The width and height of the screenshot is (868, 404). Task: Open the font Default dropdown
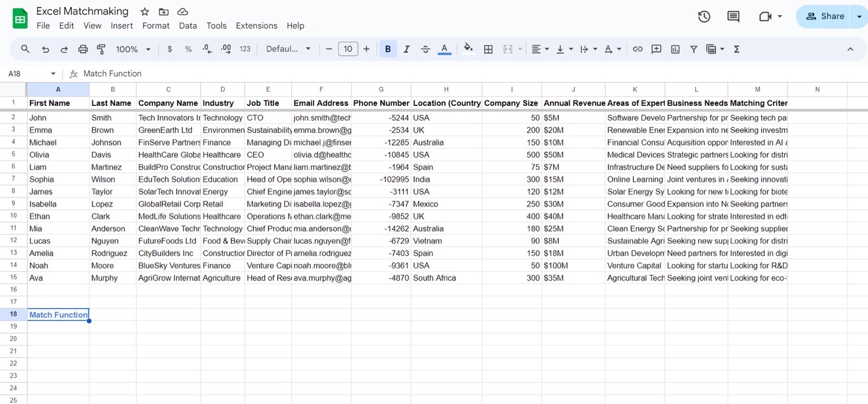(x=288, y=49)
